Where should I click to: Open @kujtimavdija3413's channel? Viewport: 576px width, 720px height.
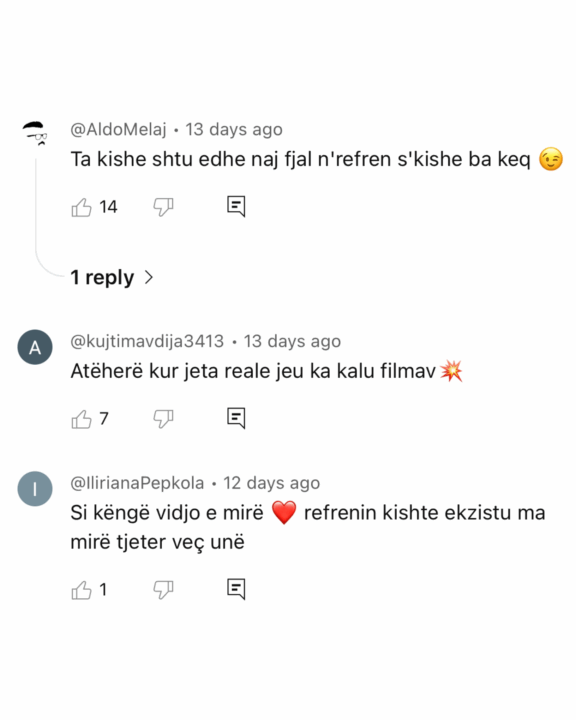coord(147,341)
